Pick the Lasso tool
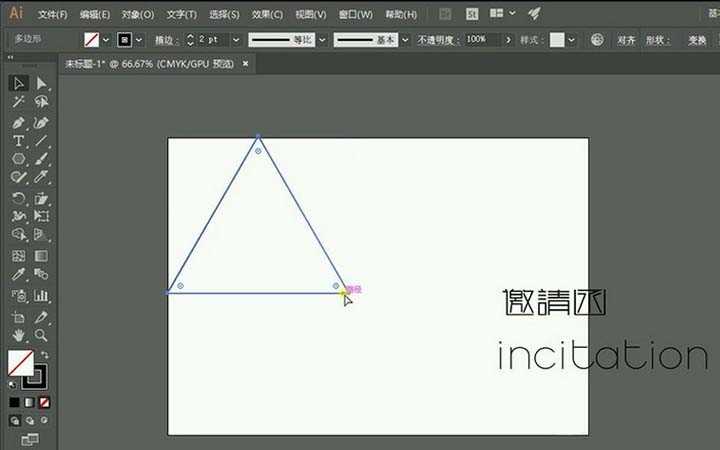Image resolution: width=720 pixels, height=450 pixels. click(x=41, y=101)
